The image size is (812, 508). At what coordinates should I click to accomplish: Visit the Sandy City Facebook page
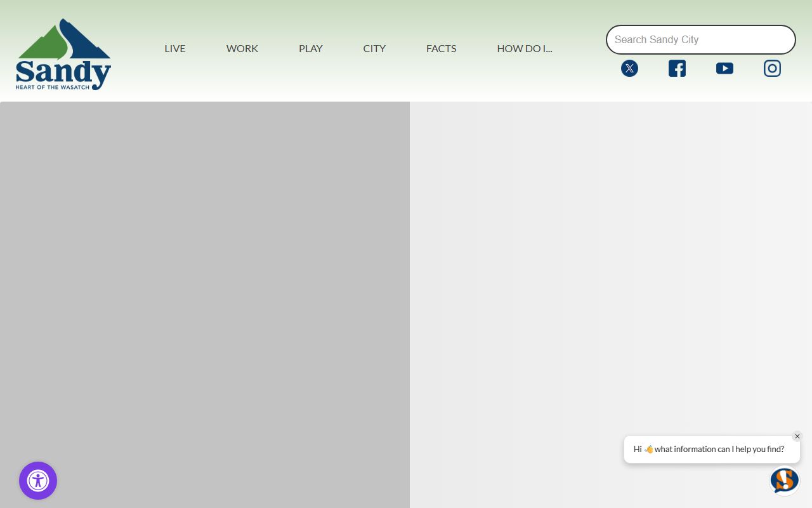[x=677, y=69]
